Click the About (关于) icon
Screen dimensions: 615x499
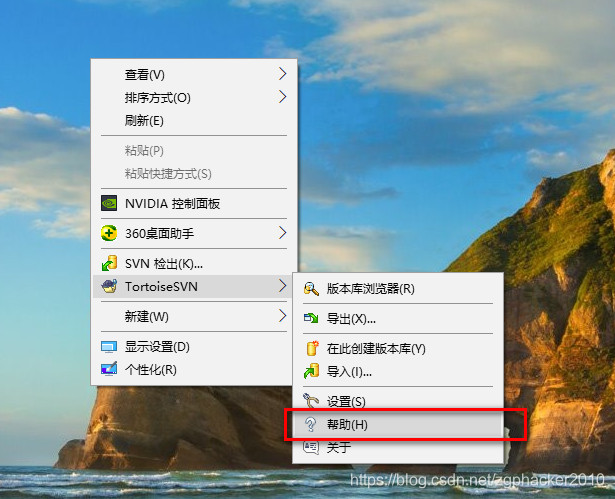pyautogui.click(x=311, y=447)
